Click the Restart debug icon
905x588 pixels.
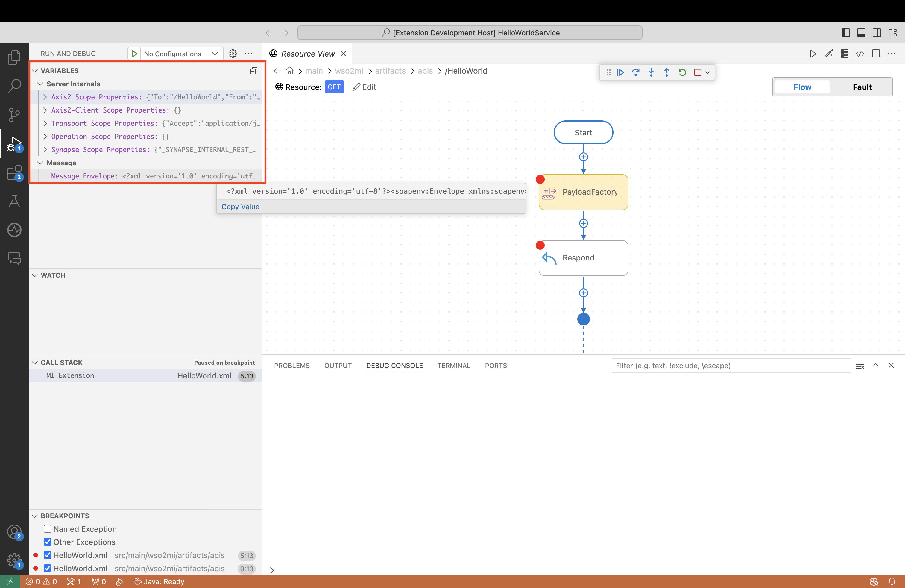click(x=682, y=72)
